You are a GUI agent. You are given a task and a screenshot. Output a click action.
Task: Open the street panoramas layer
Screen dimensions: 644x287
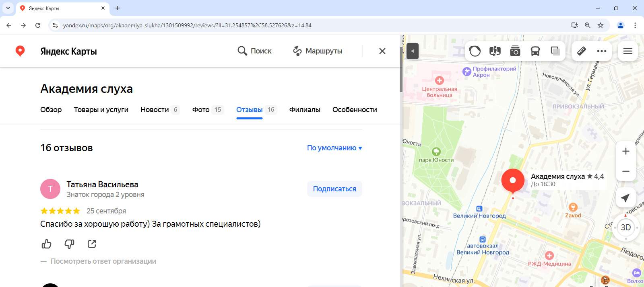[x=495, y=51]
